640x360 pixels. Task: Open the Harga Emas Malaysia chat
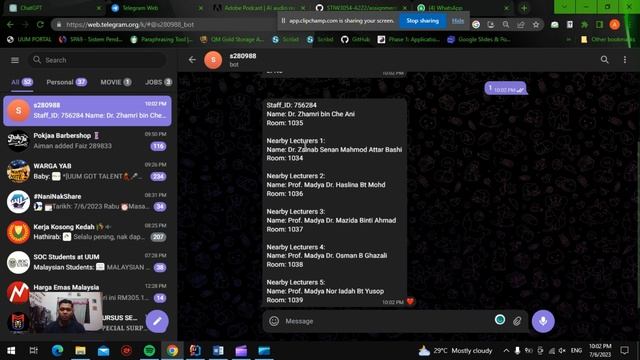[87, 292]
